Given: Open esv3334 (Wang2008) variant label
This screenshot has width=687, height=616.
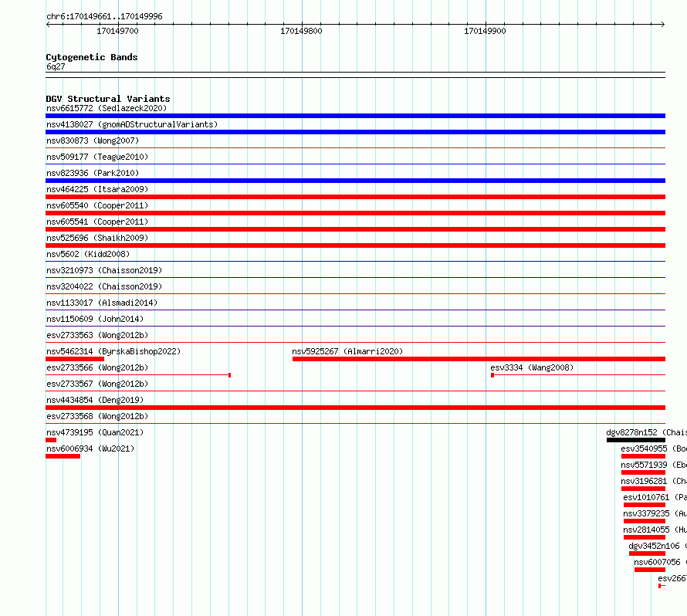Looking at the screenshot, I should pos(532,367).
